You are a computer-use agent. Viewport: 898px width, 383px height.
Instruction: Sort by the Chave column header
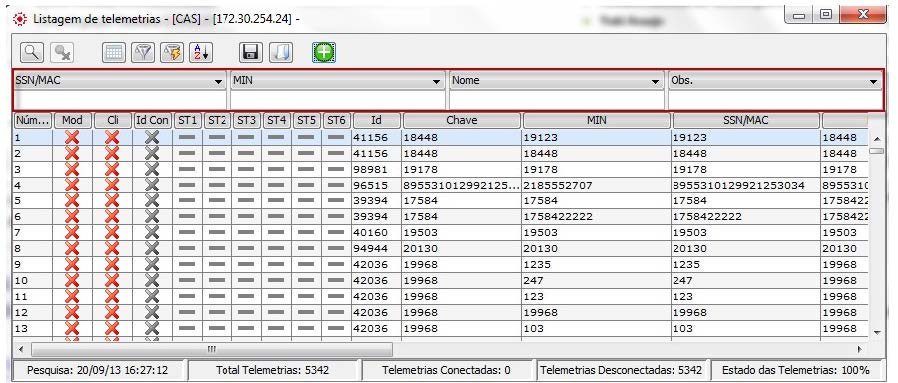click(x=462, y=121)
